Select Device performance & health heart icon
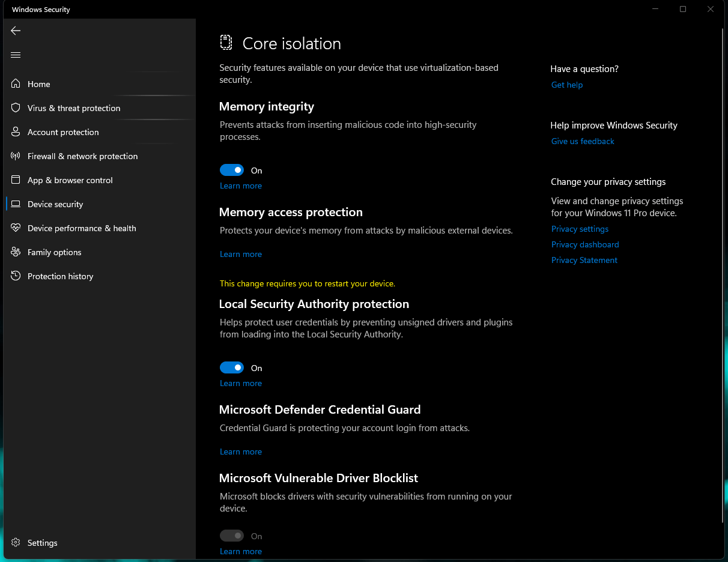The image size is (728, 562). pyautogui.click(x=16, y=228)
